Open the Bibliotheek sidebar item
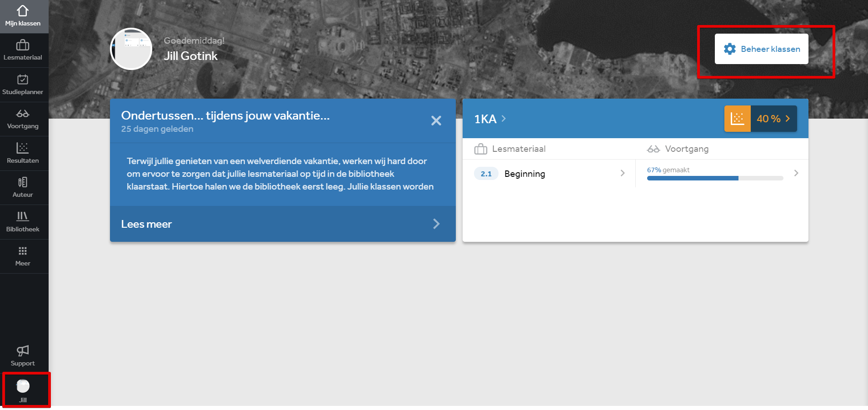 [23, 222]
